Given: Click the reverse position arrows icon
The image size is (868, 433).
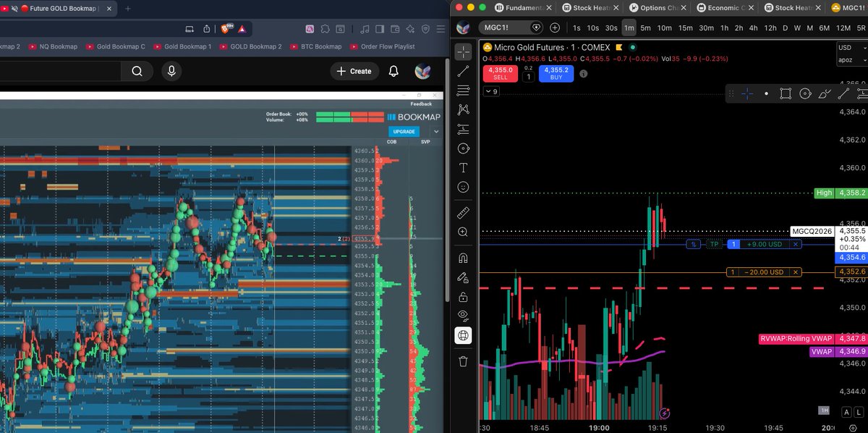Looking at the screenshot, I should click(x=694, y=245).
